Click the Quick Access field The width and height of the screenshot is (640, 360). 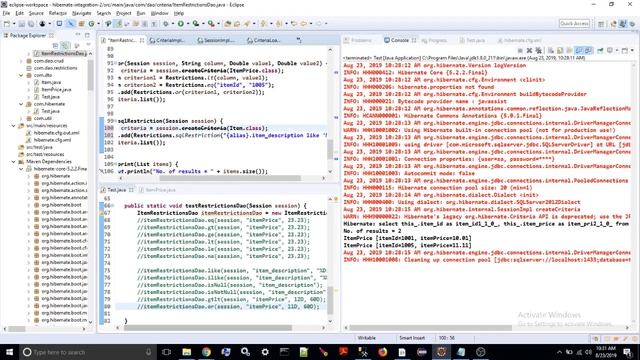pyautogui.click(x=574, y=24)
